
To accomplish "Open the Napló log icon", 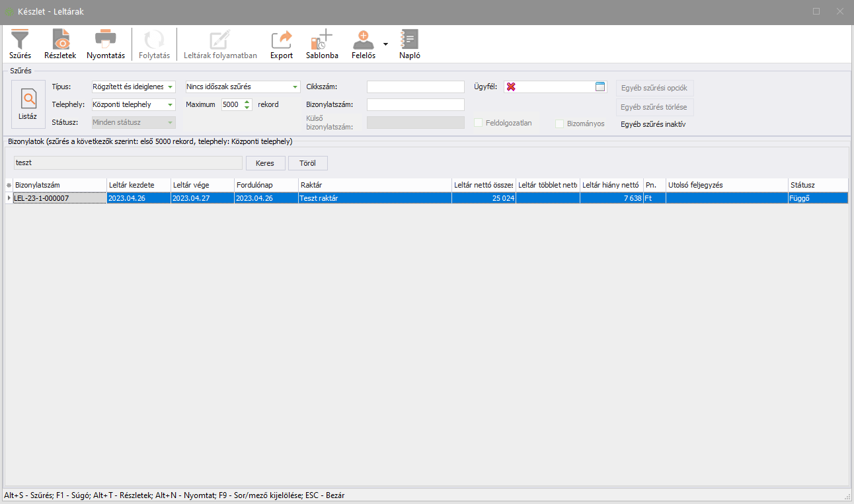I will coord(410,41).
